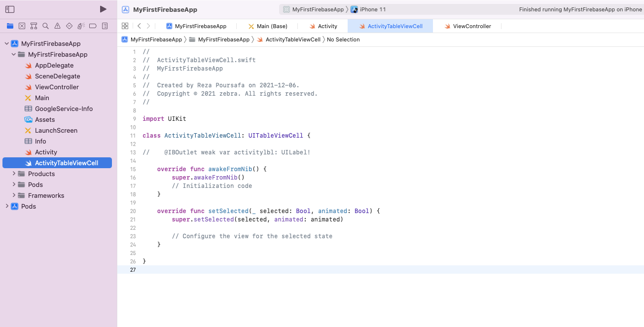Click the class ActivityTableViewCell declaration line
This screenshot has width=644, height=327.
coord(227,136)
